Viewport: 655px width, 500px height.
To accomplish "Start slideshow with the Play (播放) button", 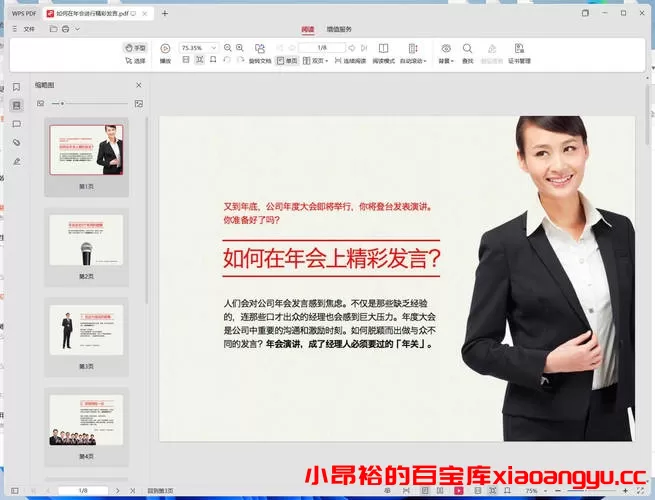I will click(165, 53).
